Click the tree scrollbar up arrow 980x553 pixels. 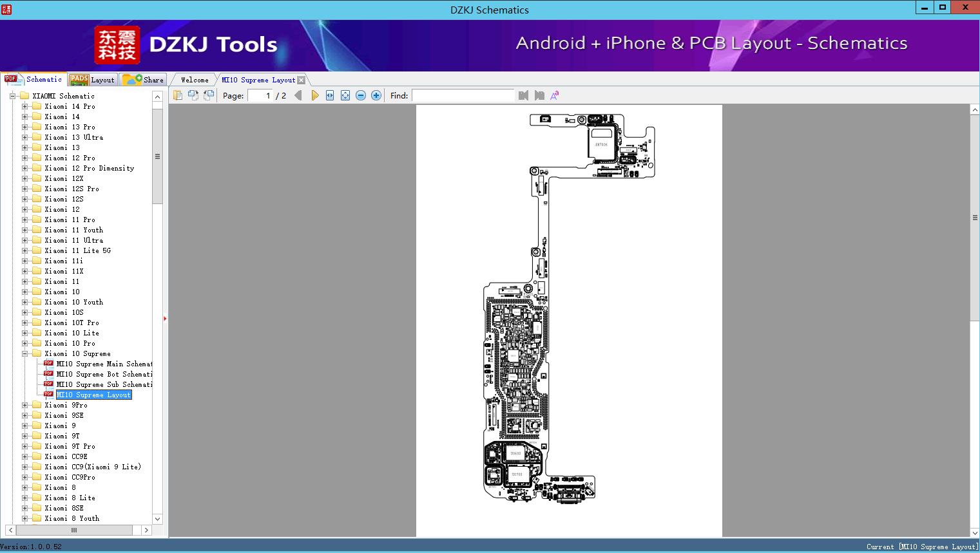click(158, 97)
